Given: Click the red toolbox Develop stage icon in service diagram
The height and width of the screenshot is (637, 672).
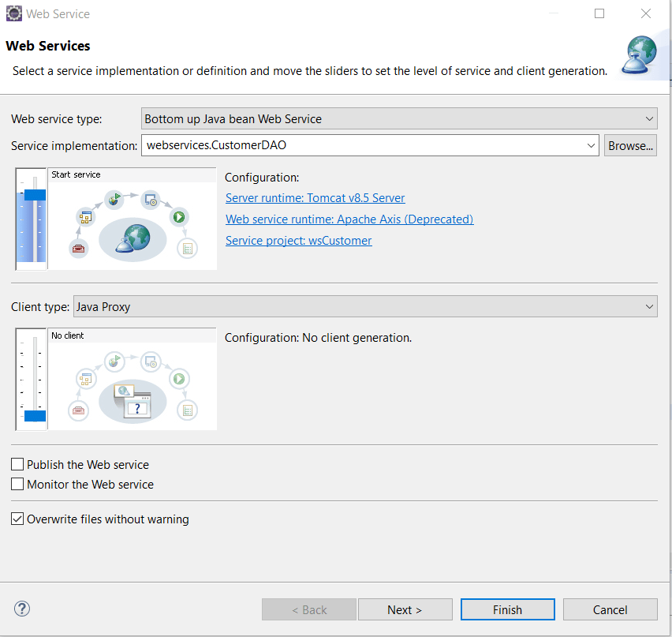Looking at the screenshot, I should click(78, 248).
